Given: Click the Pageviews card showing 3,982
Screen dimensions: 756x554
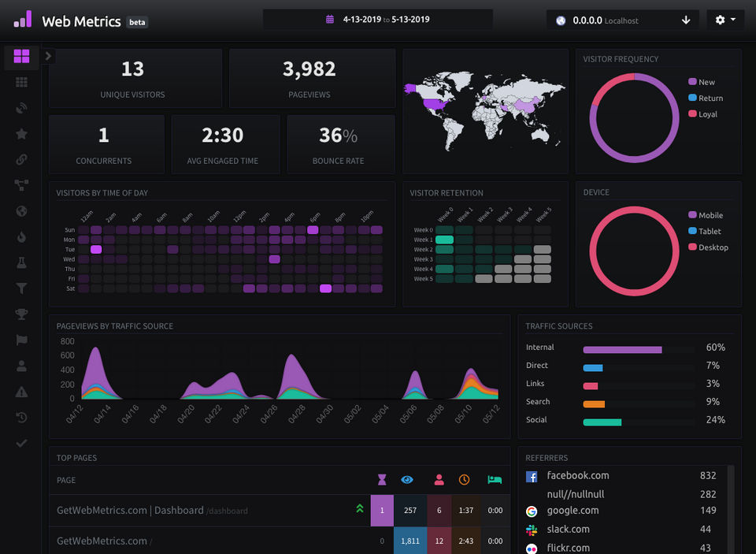Looking at the screenshot, I should (x=312, y=78).
